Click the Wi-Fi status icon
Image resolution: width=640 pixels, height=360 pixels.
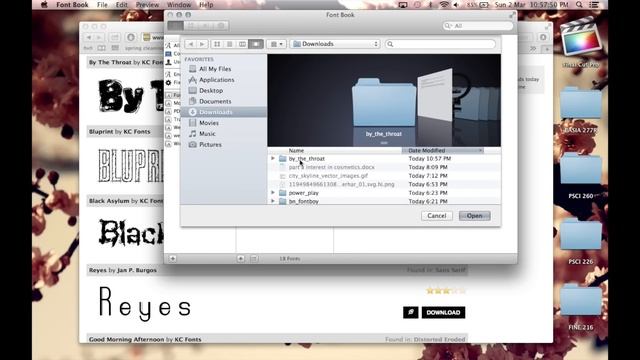(x=444, y=5)
